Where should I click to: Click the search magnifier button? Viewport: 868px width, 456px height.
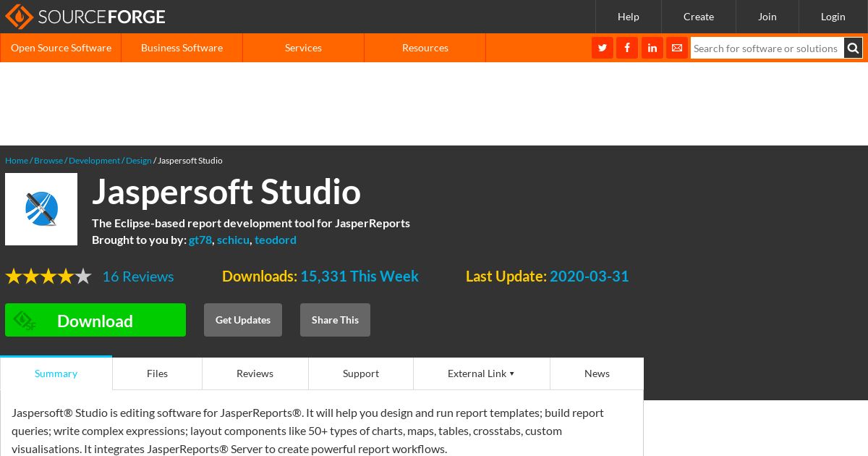pyautogui.click(x=854, y=48)
